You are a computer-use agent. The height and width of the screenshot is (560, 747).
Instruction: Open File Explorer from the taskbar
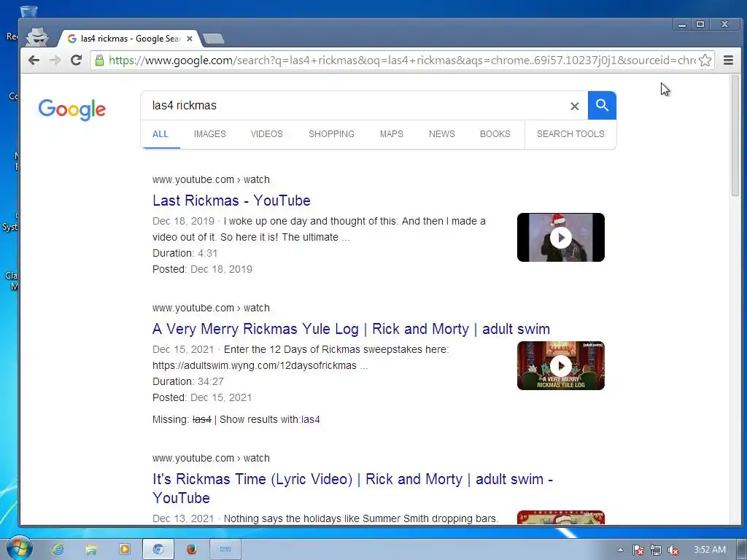click(x=91, y=549)
